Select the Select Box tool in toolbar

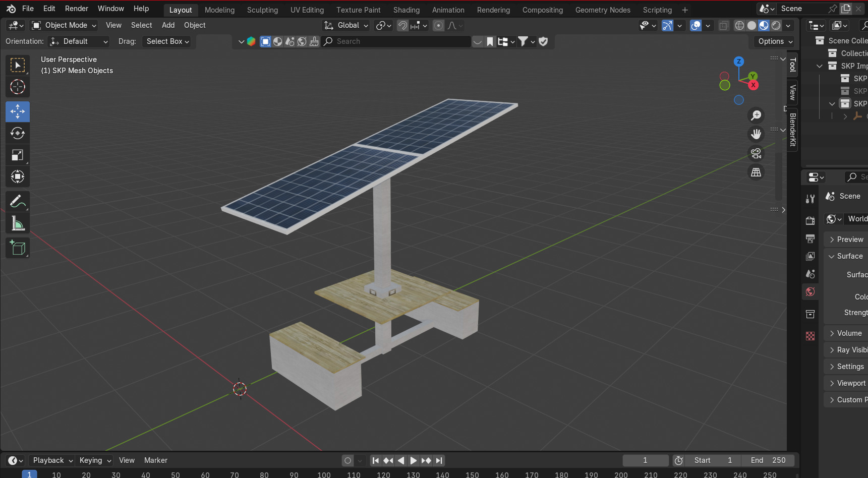(18, 65)
